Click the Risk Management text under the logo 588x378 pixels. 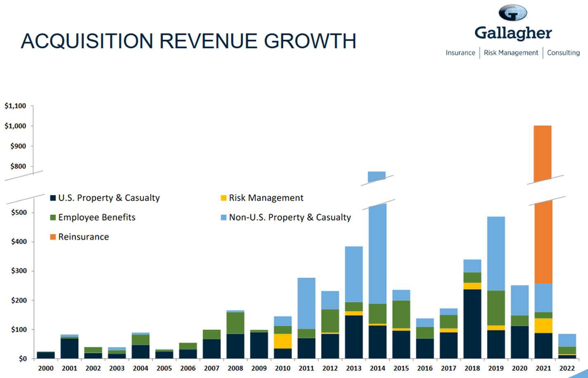click(511, 53)
